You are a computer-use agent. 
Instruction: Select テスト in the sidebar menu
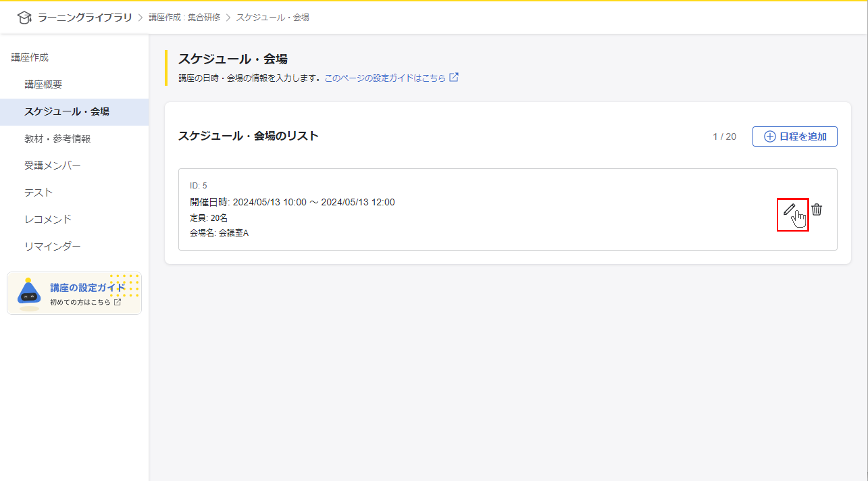click(38, 192)
